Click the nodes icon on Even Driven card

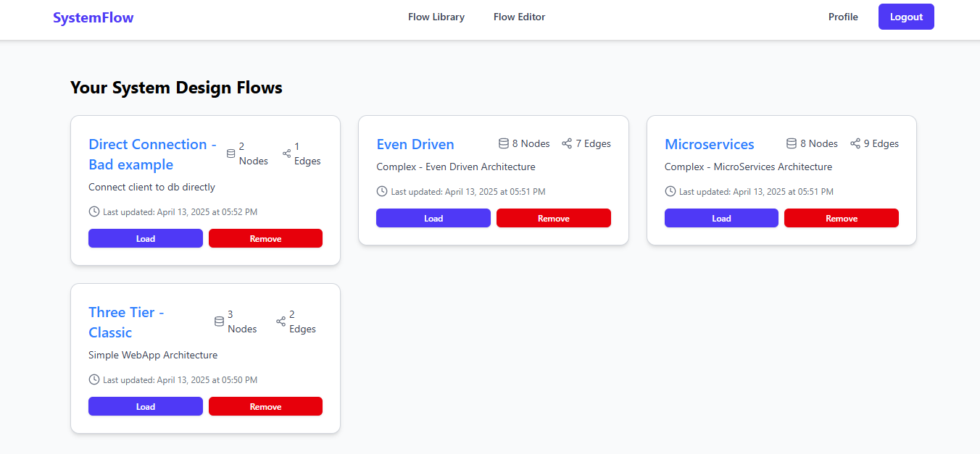coord(504,143)
